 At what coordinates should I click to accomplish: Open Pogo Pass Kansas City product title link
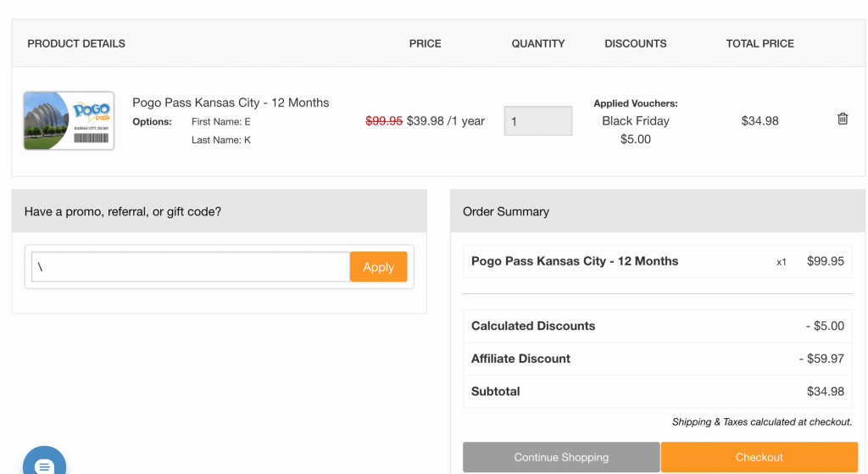tap(231, 103)
